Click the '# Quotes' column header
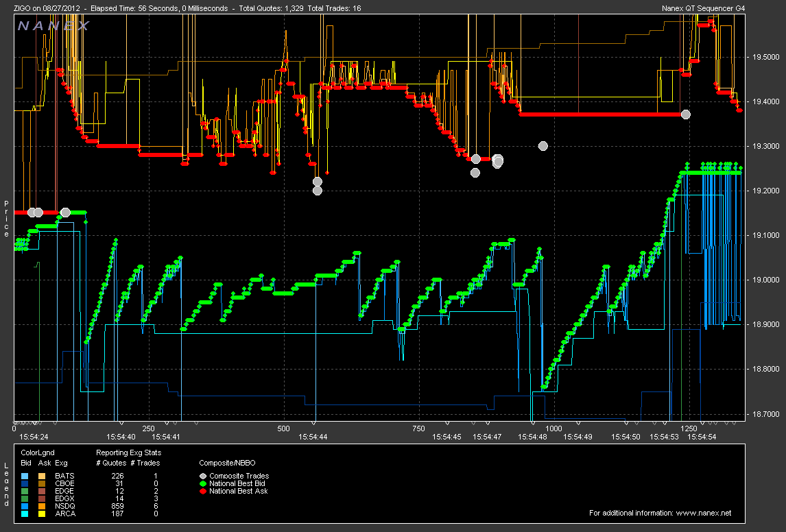The image size is (786, 532). tap(111, 463)
